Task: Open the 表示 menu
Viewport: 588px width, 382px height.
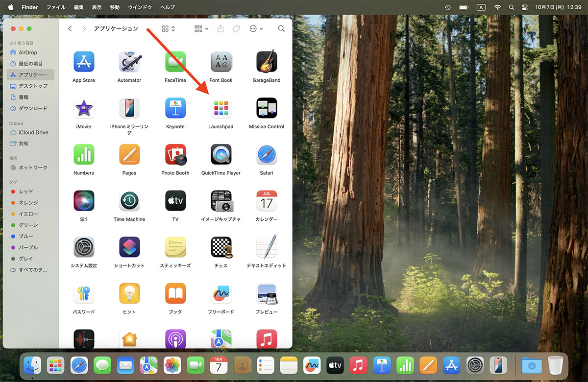Action: 97,7
